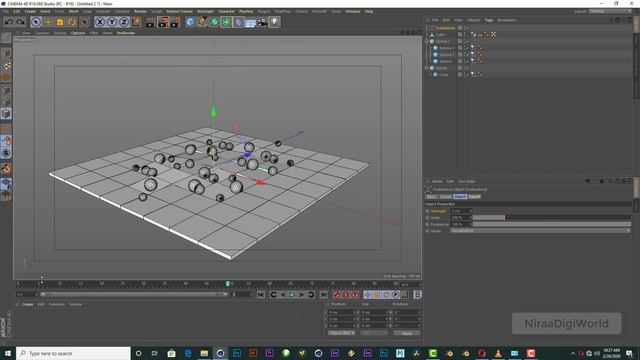Add a Cube primitive from toolbar
Screen dimensions: 640x360
coord(190,22)
